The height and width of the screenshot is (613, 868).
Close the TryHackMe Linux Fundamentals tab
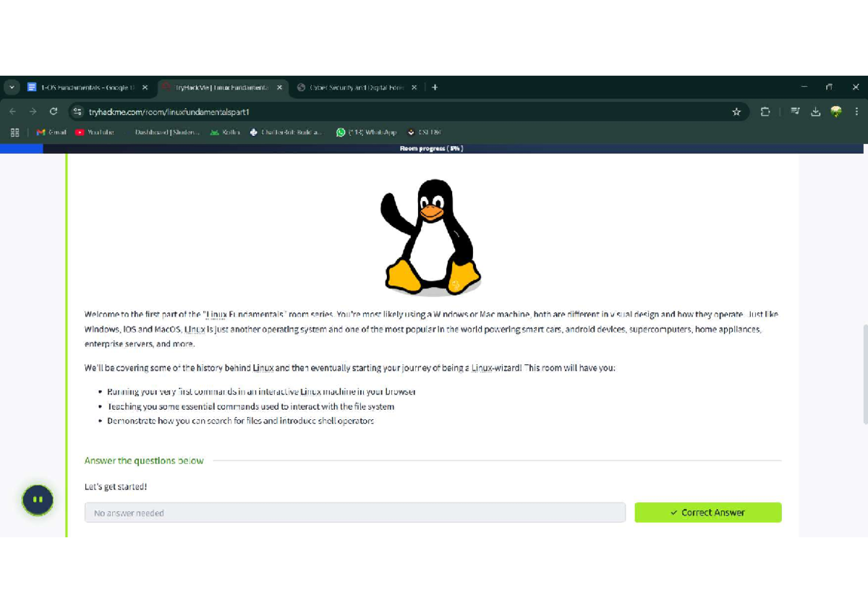pyautogui.click(x=279, y=87)
